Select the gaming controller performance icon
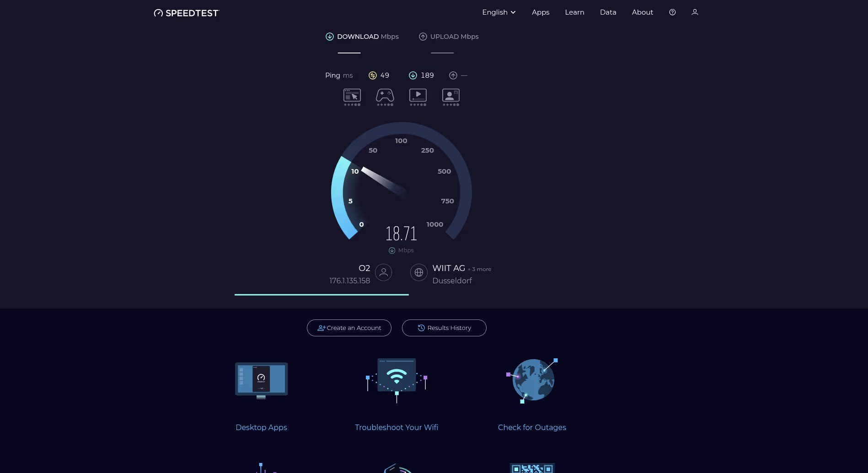The height and width of the screenshot is (473, 868). coord(385,96)
